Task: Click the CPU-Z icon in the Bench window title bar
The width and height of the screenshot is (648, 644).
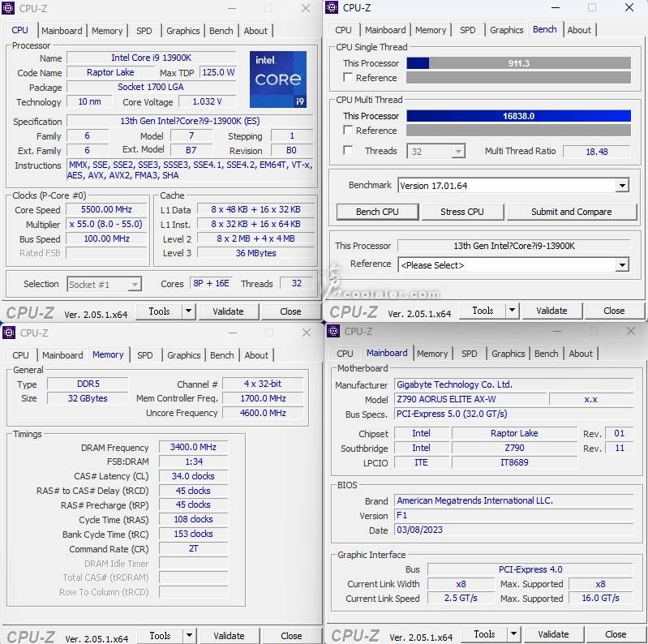Action: [333, 8]
